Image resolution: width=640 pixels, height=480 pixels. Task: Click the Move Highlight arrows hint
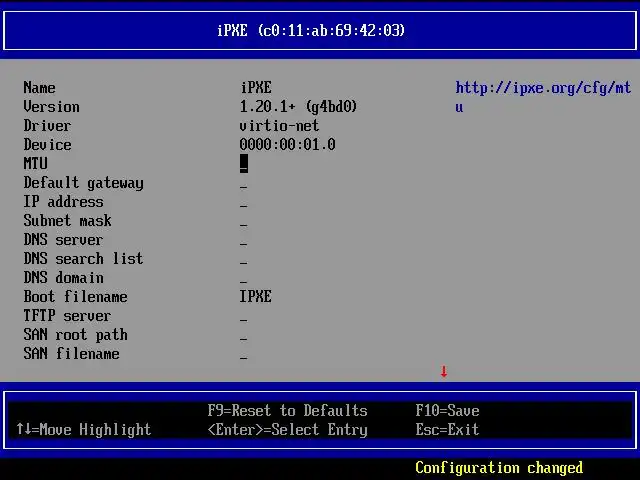84,430
